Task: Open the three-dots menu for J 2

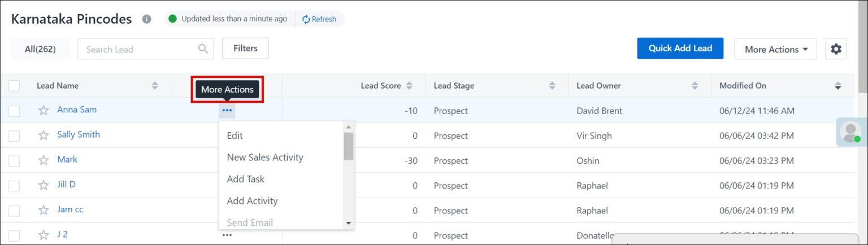Action: click(x=227, y=235)
